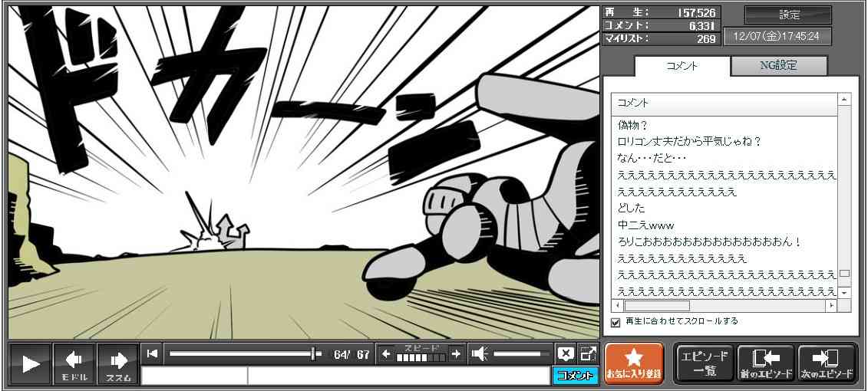Select the コメント tab
Image resolution: width=868 pixels, height=391 pixels.
point(682,66)
